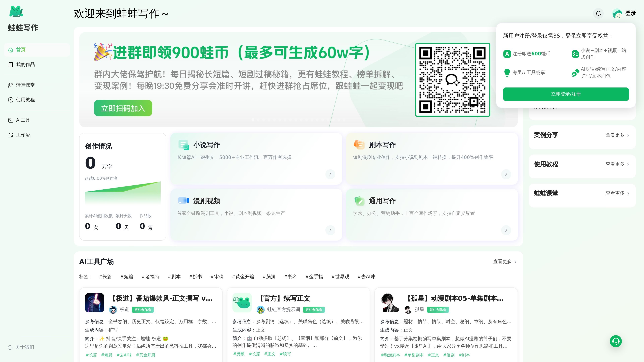Click the QR code in the banner
This screenshot has height=362, width=644.
tap(452, 80)
